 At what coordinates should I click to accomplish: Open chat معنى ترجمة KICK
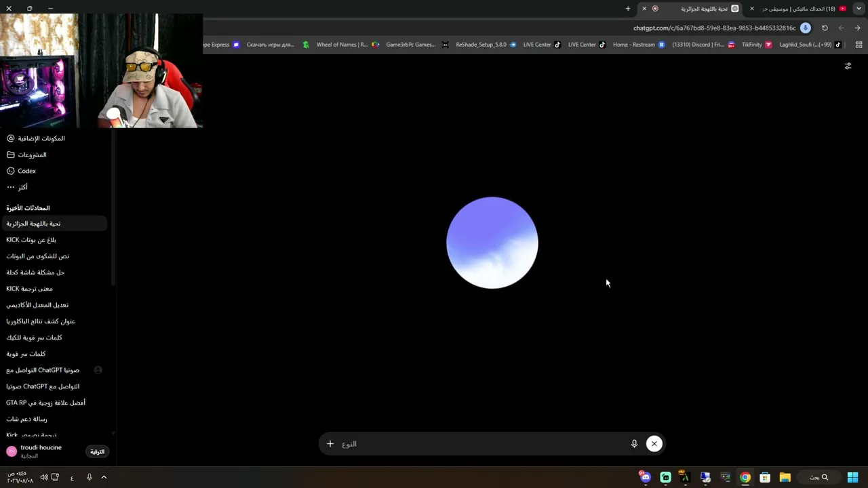tap(54, 289)
